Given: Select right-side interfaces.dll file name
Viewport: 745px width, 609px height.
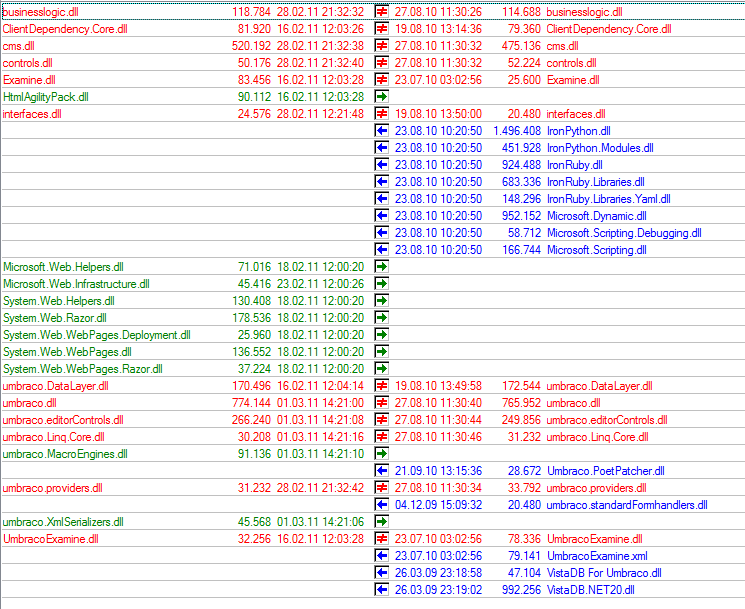Looking at the screenshot, I should [x=576, y=114].
